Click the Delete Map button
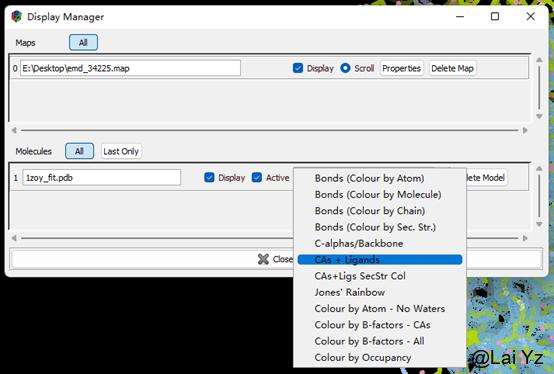554x374 pixels. [452, 68]
